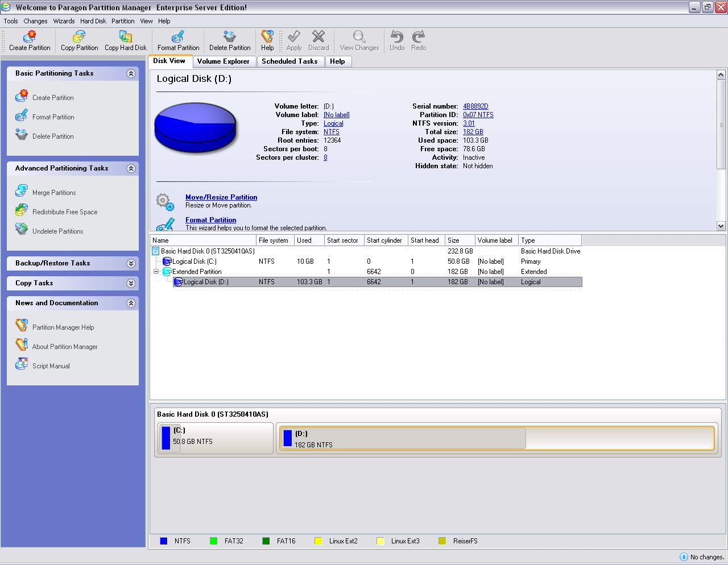This screenshot has height=565, width=728.
Task: Choose Undelete Partitions task
Action: click(57, 231)
